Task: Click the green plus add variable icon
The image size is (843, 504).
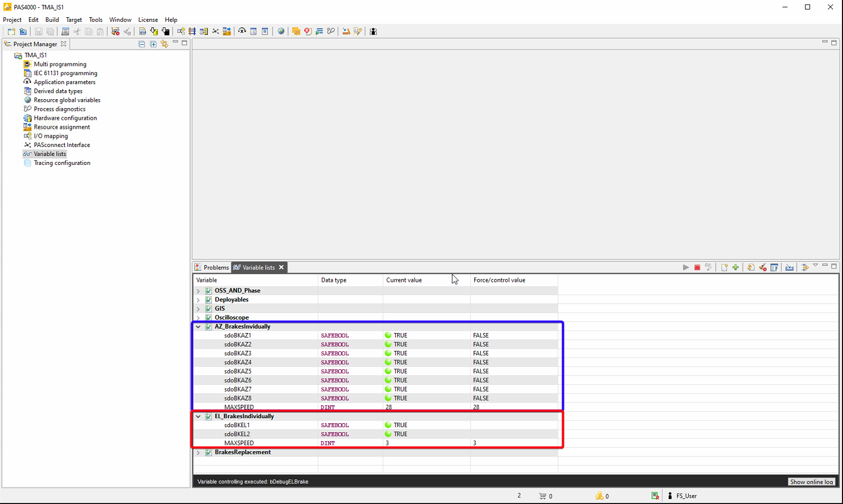Action: [x=735, y=267]
